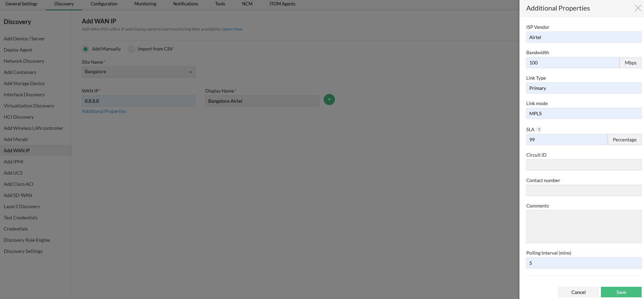Close the Additional Properties panel

point(638,8)
